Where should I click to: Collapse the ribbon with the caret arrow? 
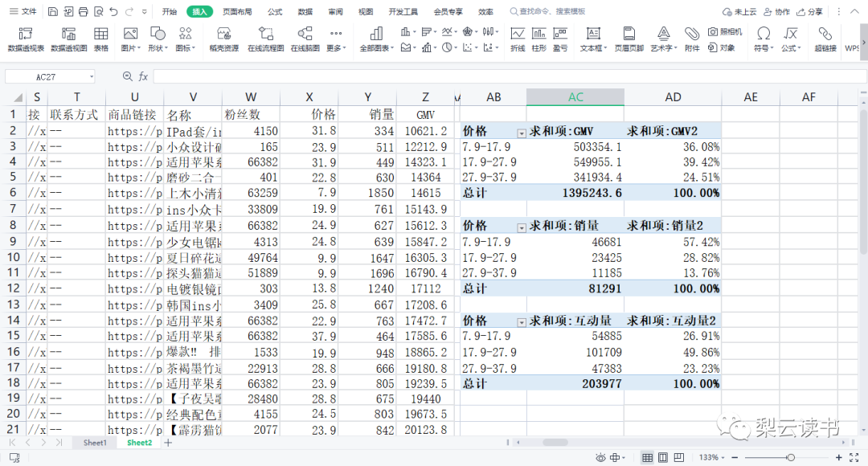pos(854,11)
